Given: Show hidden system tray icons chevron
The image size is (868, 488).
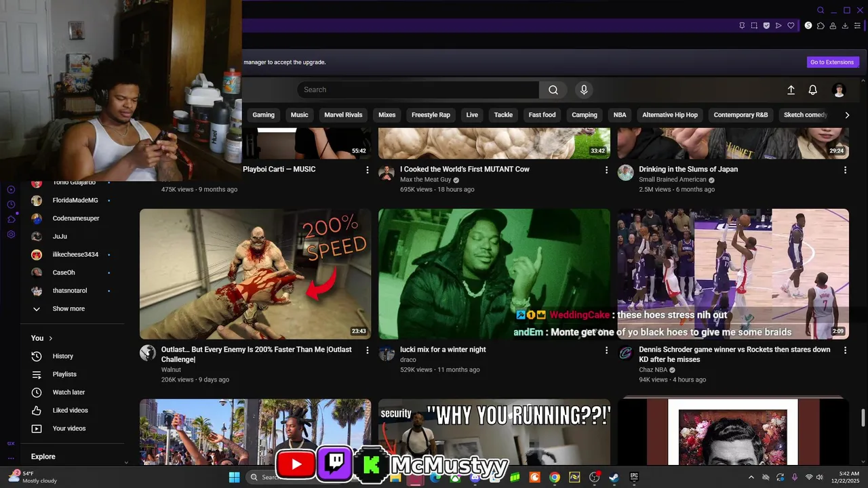Looking at the screenshot, I should click(x=751, y=477).
